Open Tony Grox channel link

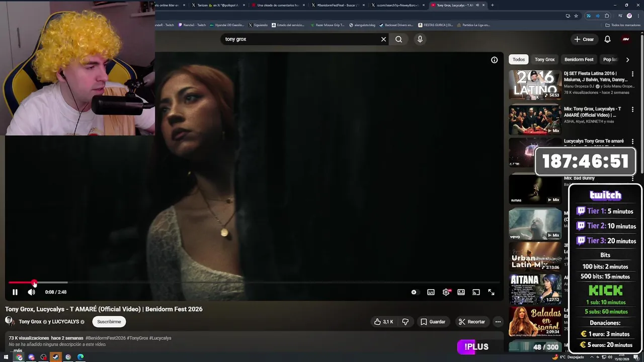click(30, 322)
